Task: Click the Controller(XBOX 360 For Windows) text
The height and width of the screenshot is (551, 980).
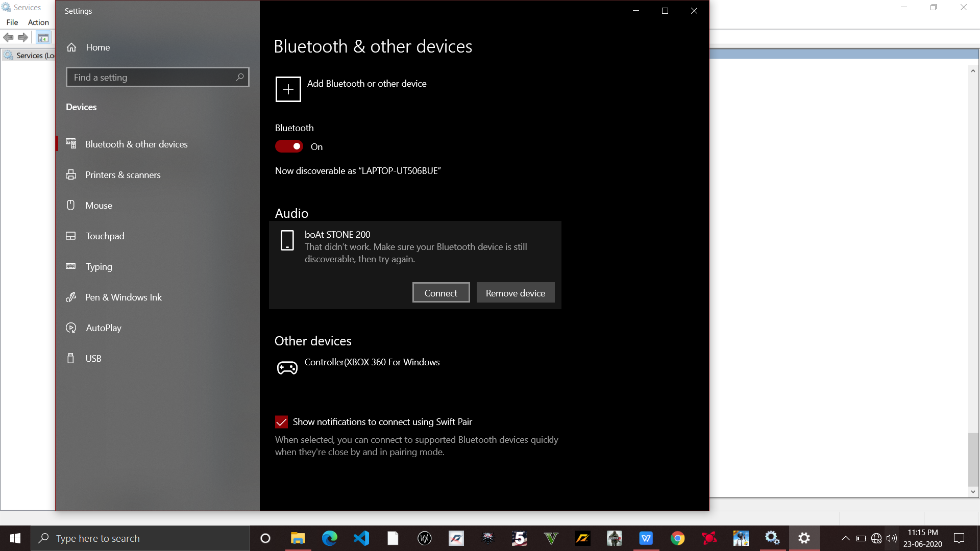Action: 372,362
